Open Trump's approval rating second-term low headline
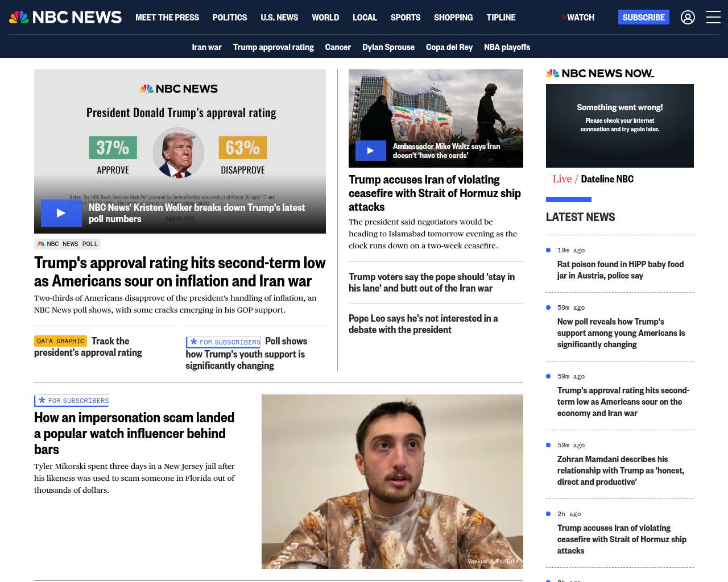Screen dimensions: 728x582 pyautogui.click(x=180, y=272)
